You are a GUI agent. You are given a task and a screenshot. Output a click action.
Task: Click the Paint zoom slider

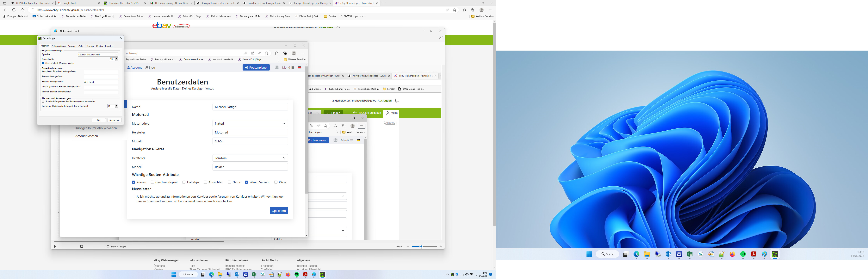[421, 247]
